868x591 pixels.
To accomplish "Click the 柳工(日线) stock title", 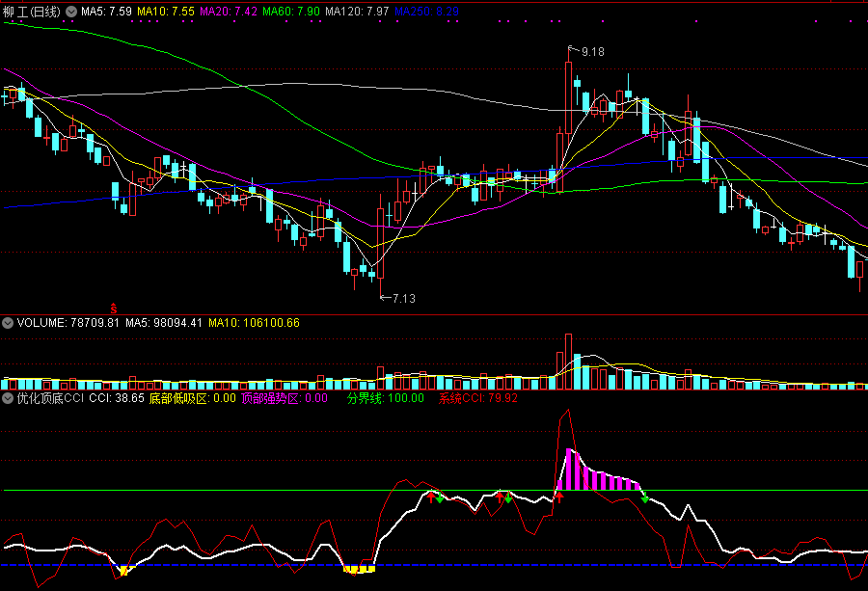I will tap(32, 12).
